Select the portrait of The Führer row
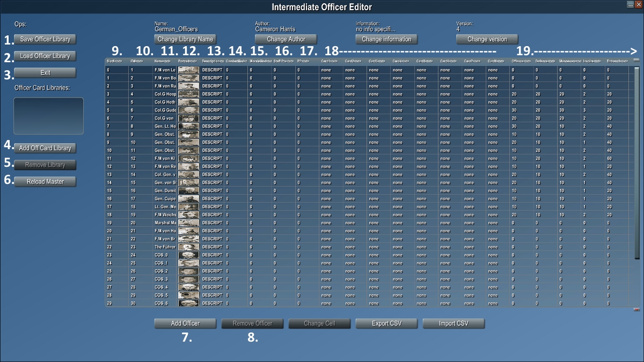 188,247
